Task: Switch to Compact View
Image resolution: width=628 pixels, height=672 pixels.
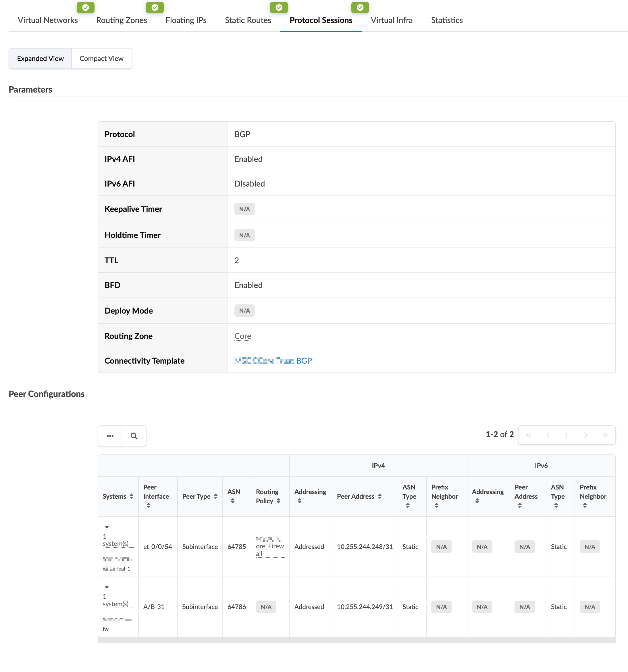Action: (101, 58)
